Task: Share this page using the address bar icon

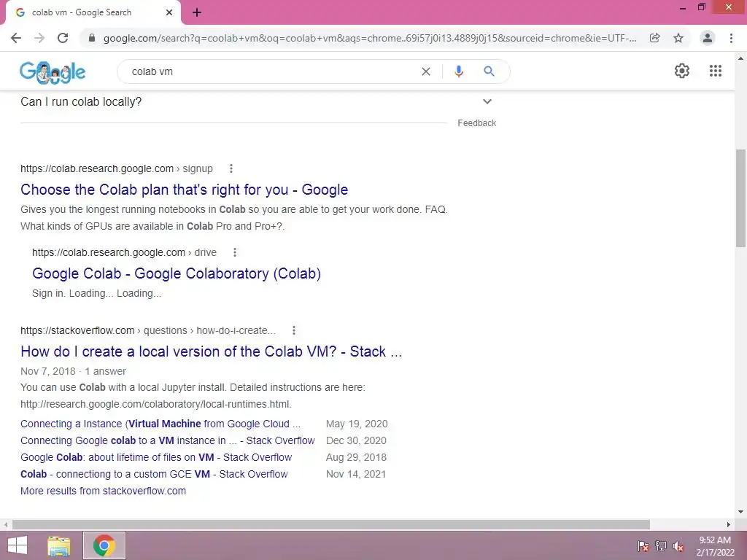Action: (x=654, y=38)
